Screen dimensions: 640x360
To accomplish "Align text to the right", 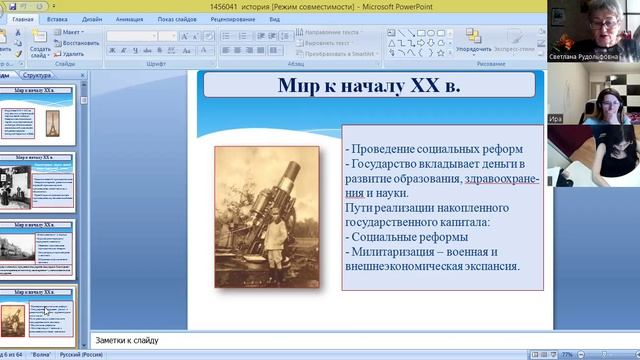I will pos(249,50).
